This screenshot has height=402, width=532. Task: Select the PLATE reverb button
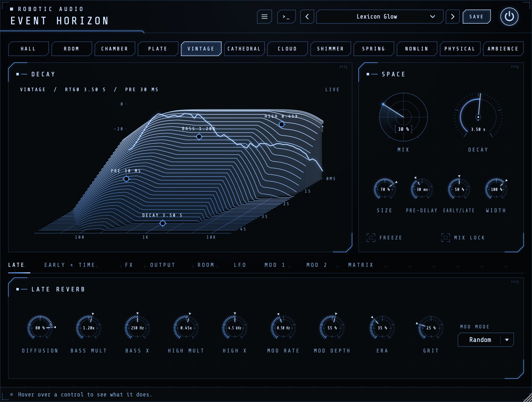click(158, 49)
